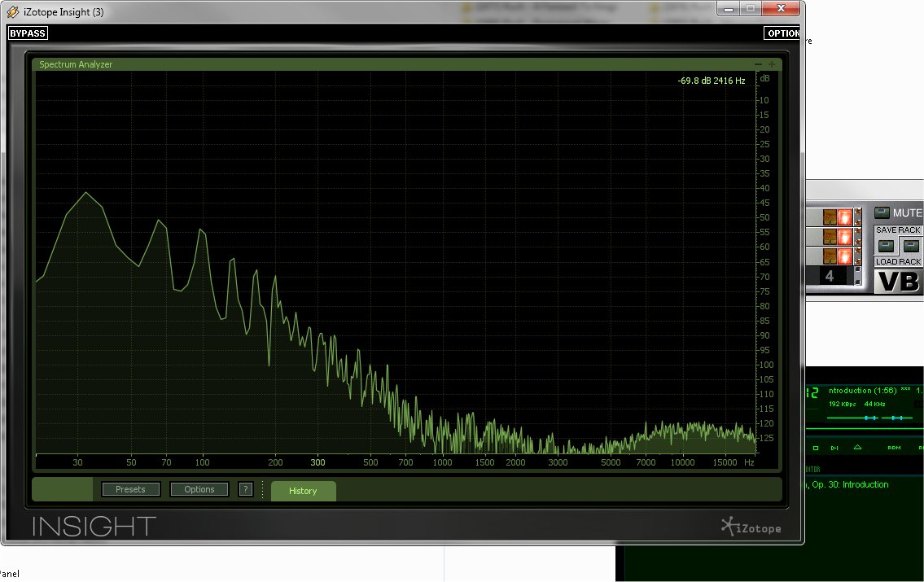Click the 192 KBps bitrate text in player
This screenshot has height=582, width=924.
[842, 404]
